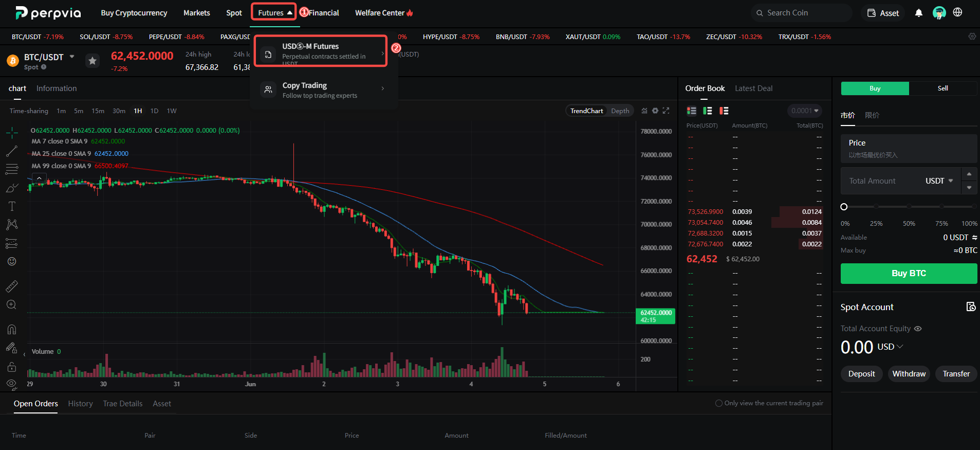Open the user profile avatar
This screenshot has width=980, height=450.
point(939,13)
